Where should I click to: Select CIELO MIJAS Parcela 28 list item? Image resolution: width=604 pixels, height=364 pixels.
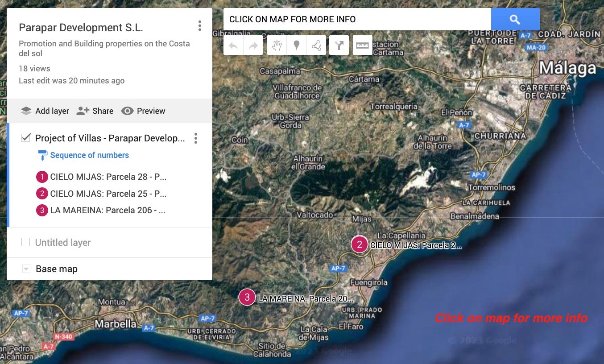(x=108, y=177)
